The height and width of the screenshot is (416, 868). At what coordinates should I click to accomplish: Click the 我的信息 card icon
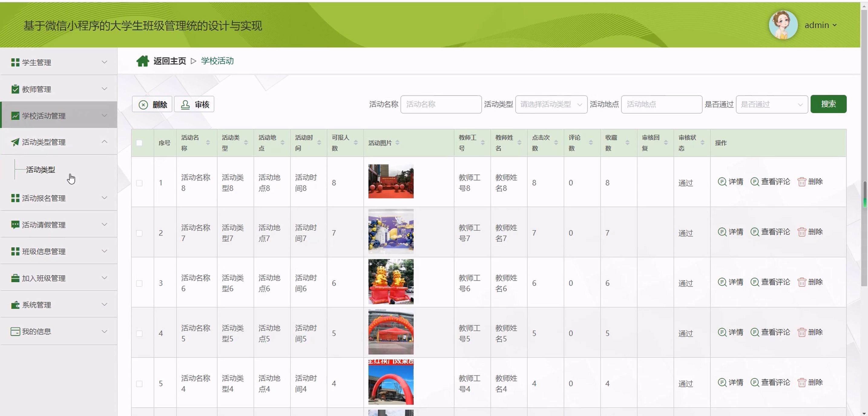15,332
